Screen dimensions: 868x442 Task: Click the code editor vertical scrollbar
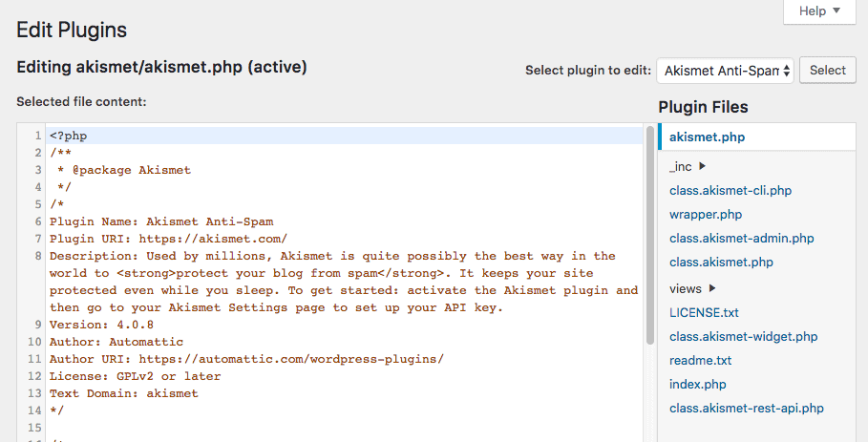650,239
